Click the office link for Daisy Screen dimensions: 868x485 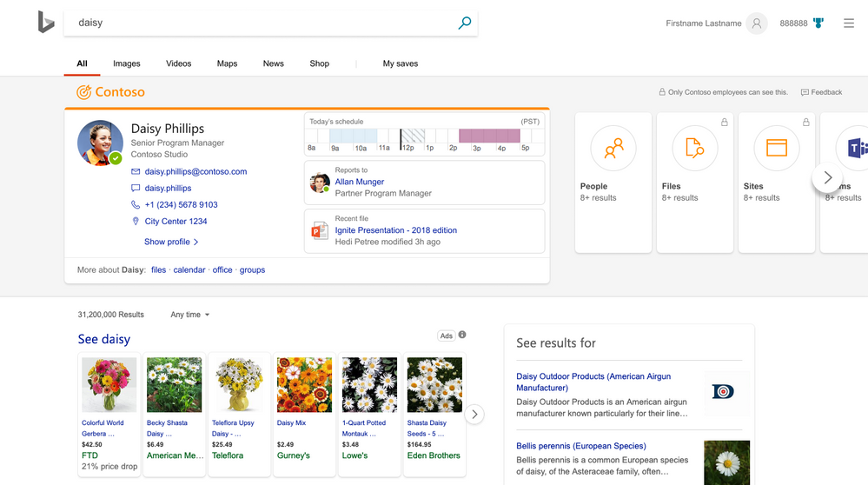222,270
